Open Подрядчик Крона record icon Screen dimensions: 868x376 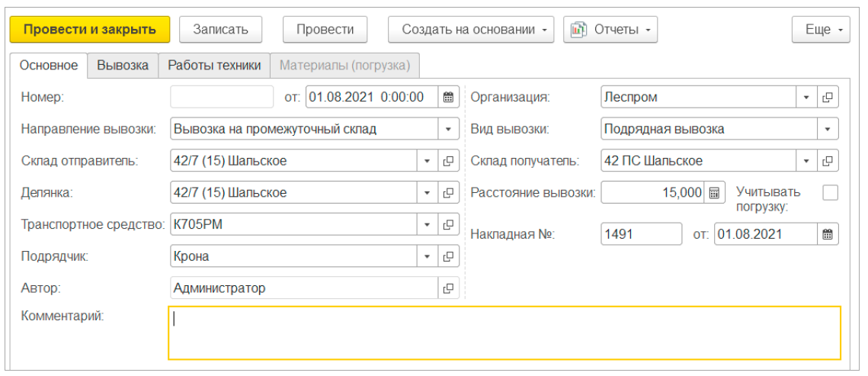point(448,256)
